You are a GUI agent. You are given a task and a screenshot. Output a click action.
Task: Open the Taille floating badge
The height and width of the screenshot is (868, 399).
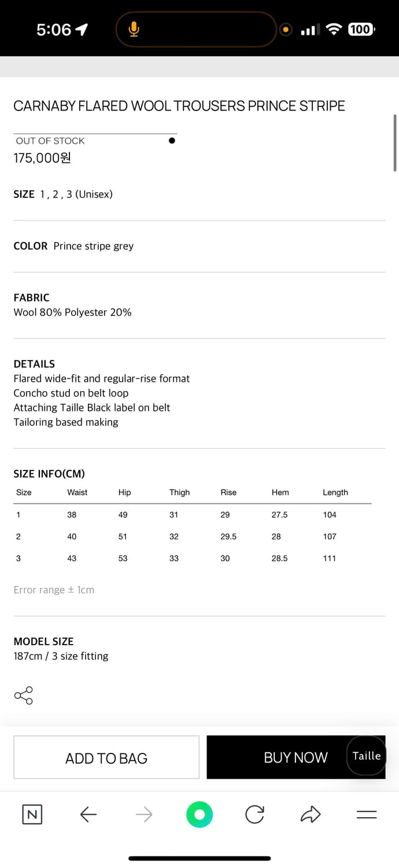[367, 756]
